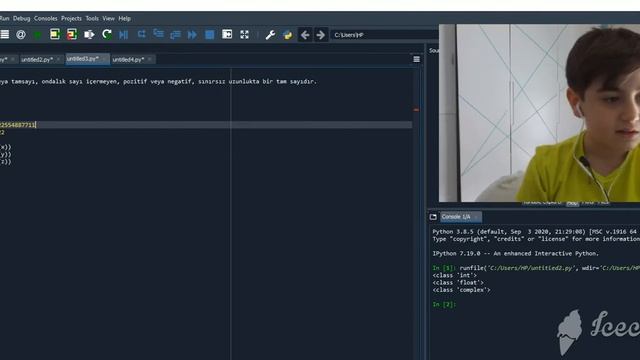
Task: Close the Console 1/A tab
Action: [x=477, y=217]
